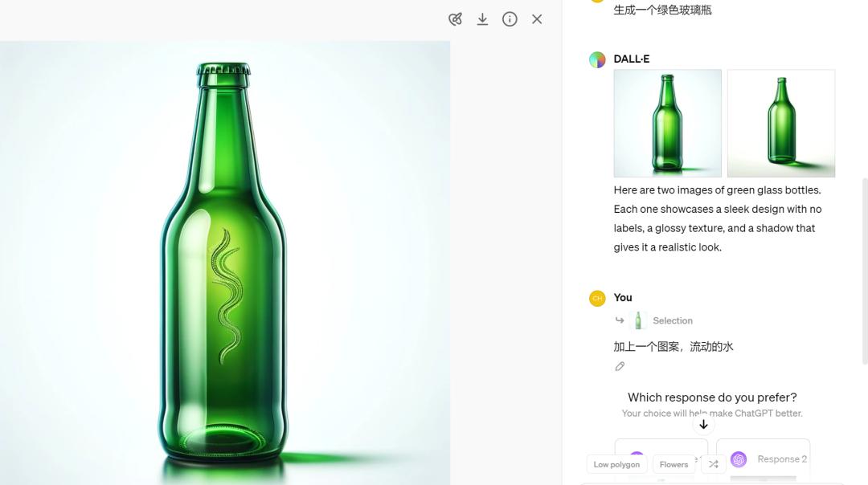Click the scroll-to-bottom arrow button
This screenshot has width=868, height=485.
point(703,424)
